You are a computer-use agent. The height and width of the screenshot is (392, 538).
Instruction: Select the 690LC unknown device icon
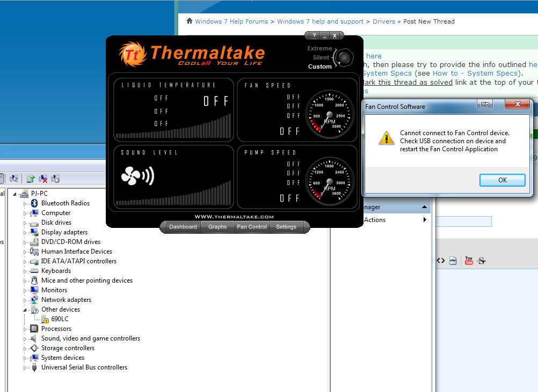[45, 319]
